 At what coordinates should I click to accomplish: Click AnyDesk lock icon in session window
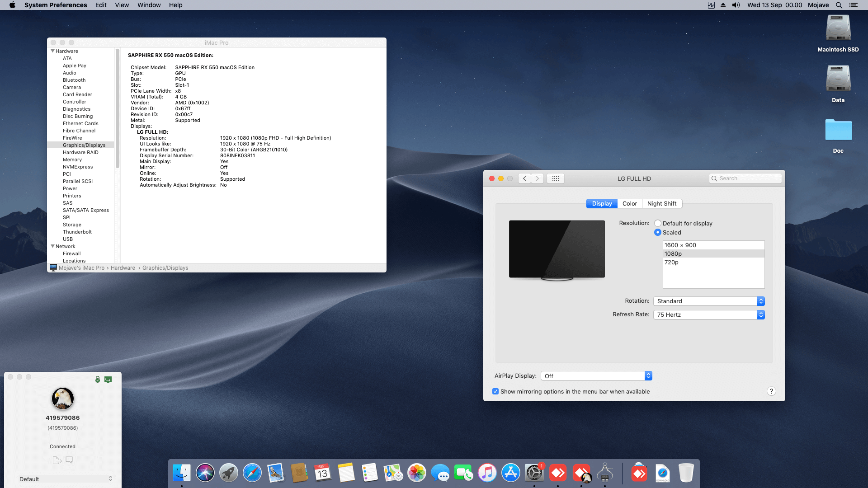coord(98,380)
